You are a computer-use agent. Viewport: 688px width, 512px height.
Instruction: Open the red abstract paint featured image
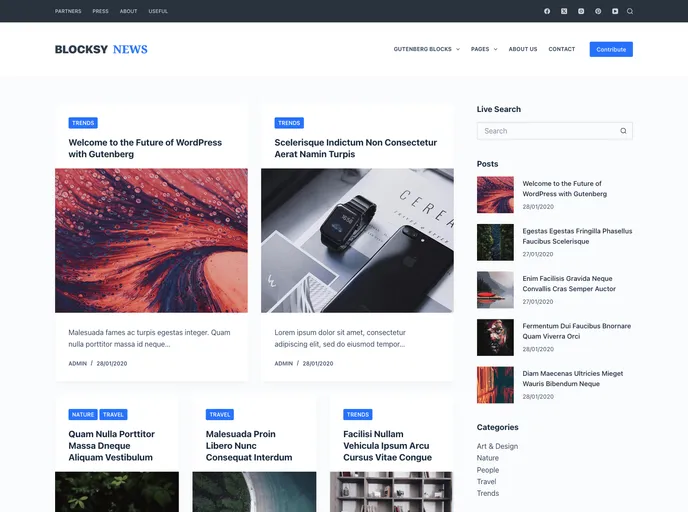coord(151,240)
